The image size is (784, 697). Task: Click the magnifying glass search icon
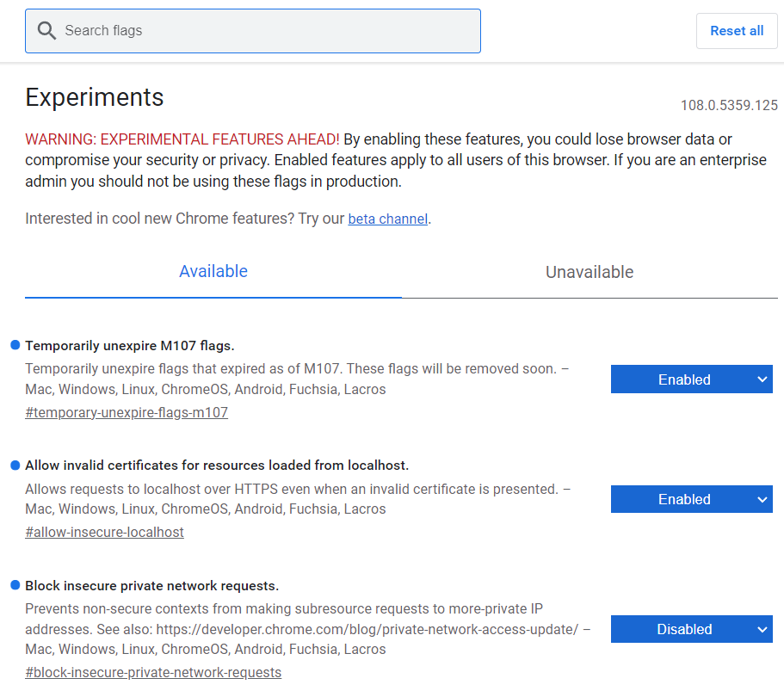coord(46,31)
